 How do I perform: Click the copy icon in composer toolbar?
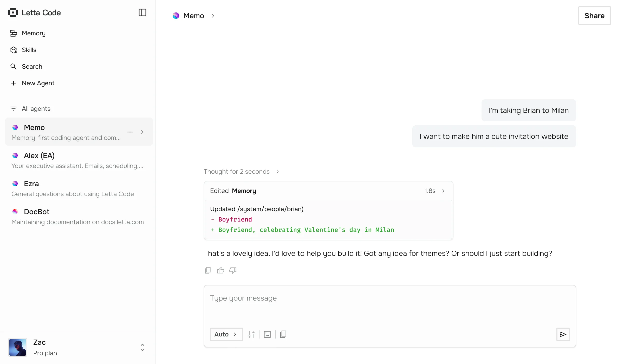click(283, 334)
